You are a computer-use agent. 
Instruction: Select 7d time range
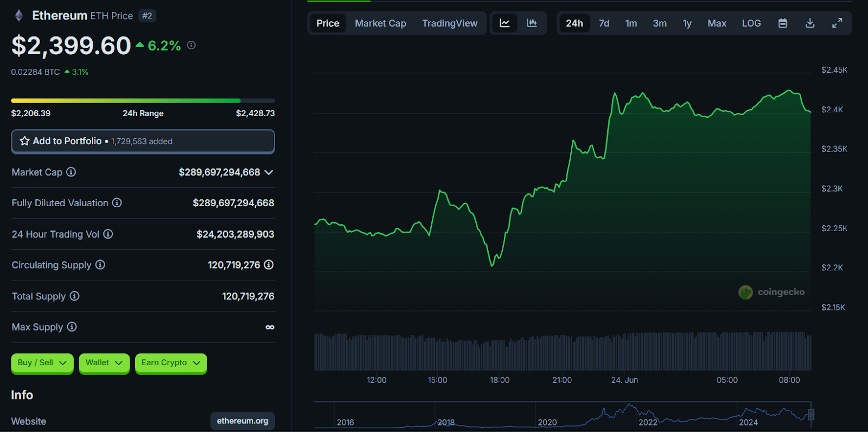(x=604, y=23)
